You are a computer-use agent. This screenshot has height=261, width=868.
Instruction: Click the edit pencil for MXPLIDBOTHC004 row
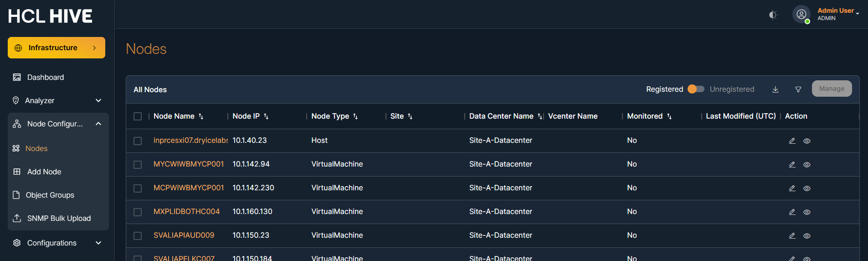792,212
